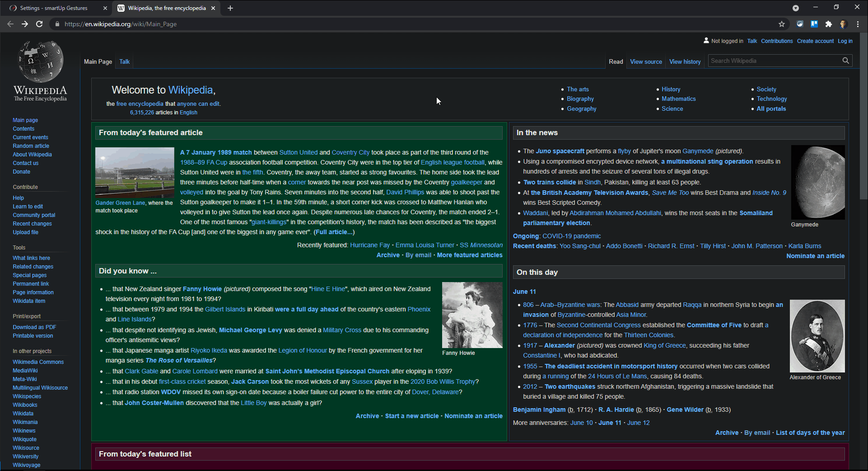
Task: Open the Alexander of Greece portrait
Action: click(817, 336)
